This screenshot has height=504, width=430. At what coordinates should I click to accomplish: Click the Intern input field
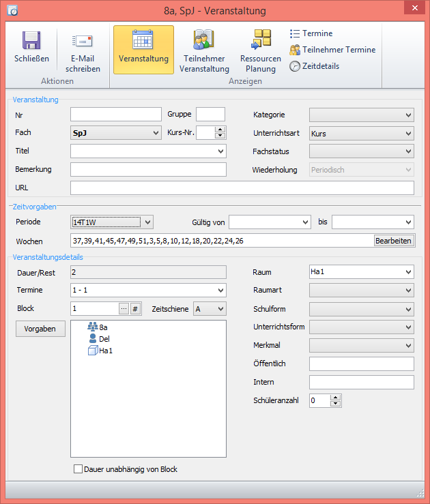[x=362, y=382]
